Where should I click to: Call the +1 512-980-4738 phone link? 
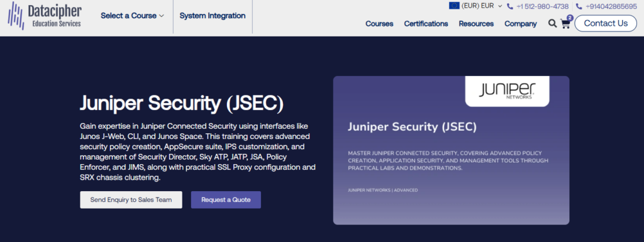542,6
